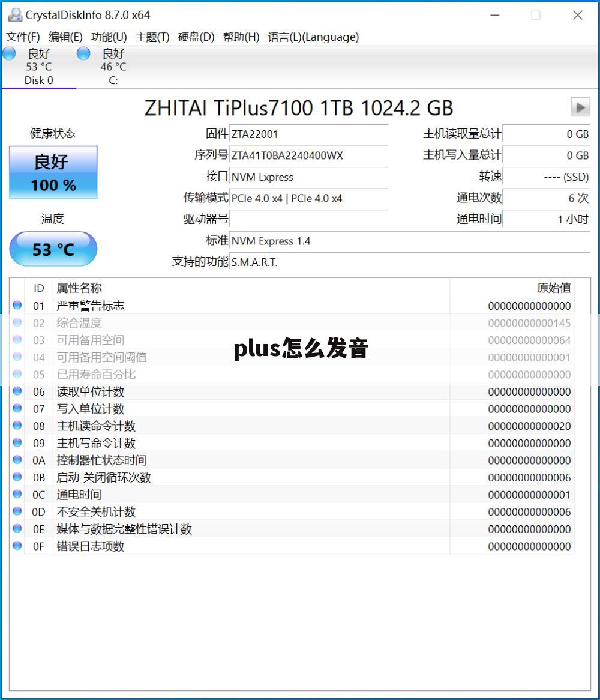
Task: Select the 主机读命令计数 attribute row
Action: (x=292, y=426)
